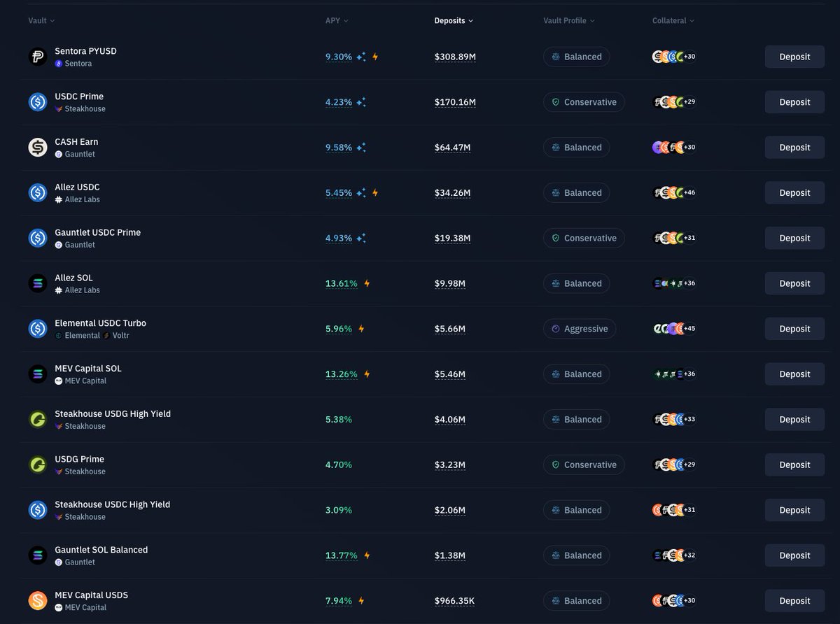Open the Vault Profile column filter
840x624 pixels.
pyautogui.click(x=569, y=21)
